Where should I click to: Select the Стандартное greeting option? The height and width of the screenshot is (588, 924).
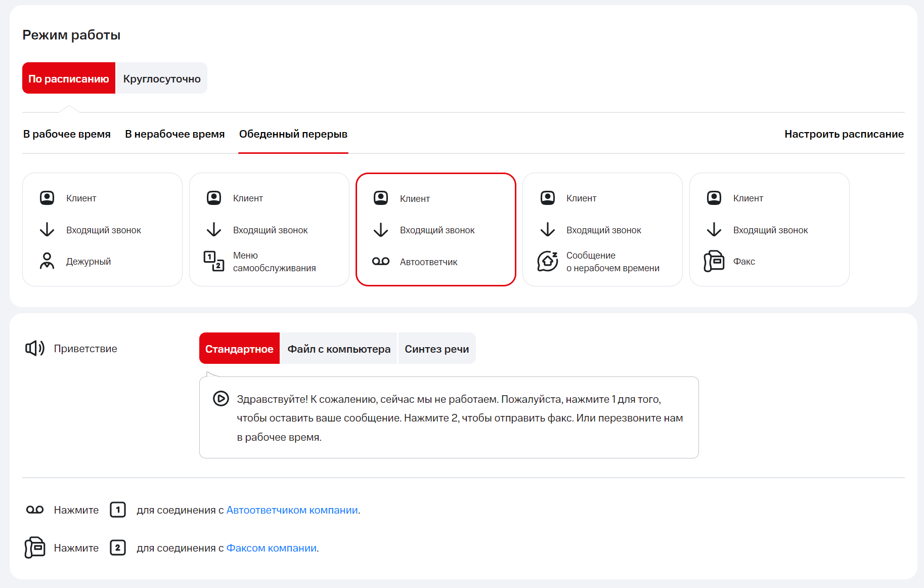239,349
